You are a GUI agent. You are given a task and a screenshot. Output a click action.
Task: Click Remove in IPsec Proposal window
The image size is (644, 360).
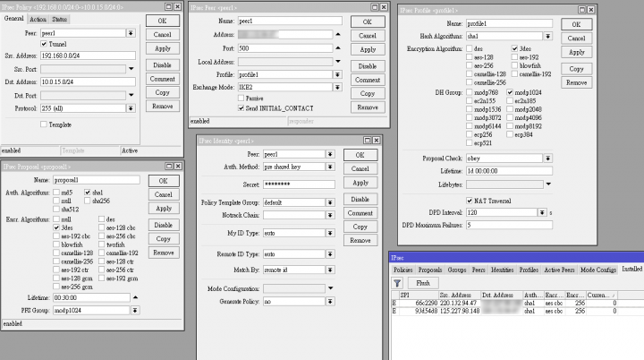tap(164, 253)
